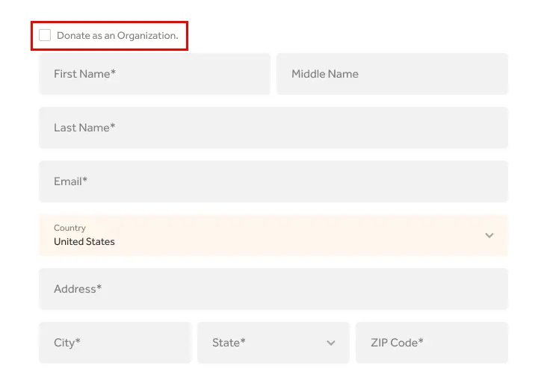Click the 'Donate as an Organization.' label text
The width and height of the screenshot is (547, 392).
(117, 36)
